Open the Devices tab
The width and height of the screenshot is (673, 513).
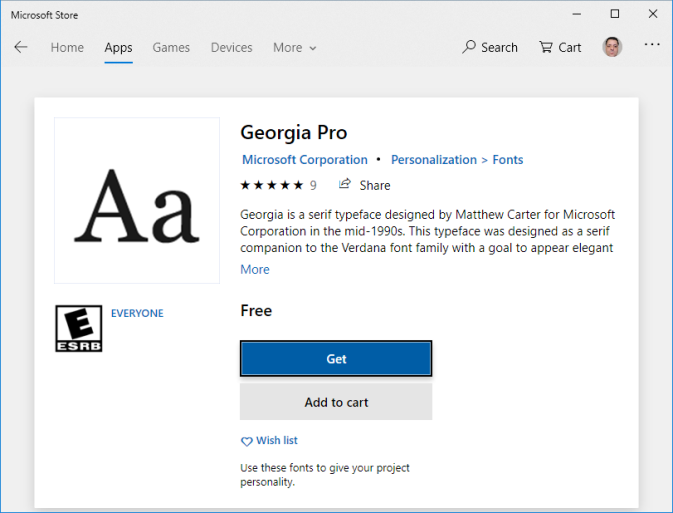231,47
